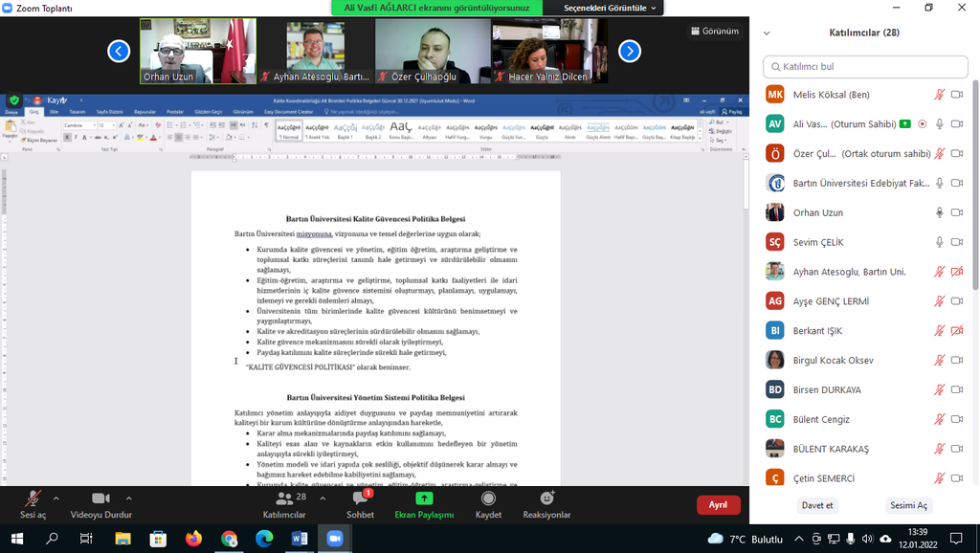Screen dimensions: 980x553
Task: Click the red Ayrıl leave button
Action: pyautogui.click(x=717, y=505)
